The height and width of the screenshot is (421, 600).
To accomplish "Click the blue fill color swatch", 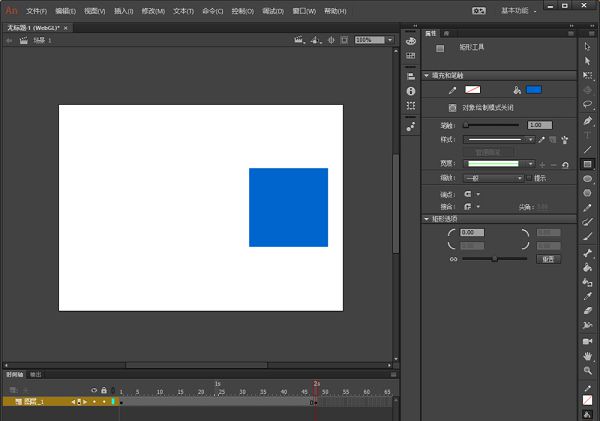I will (533, 90).
